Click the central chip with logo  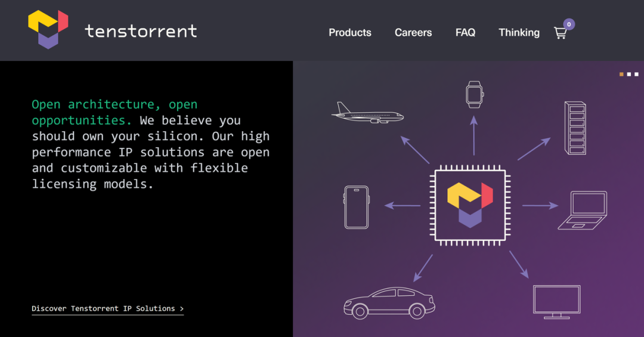click(x=470, y=206)
